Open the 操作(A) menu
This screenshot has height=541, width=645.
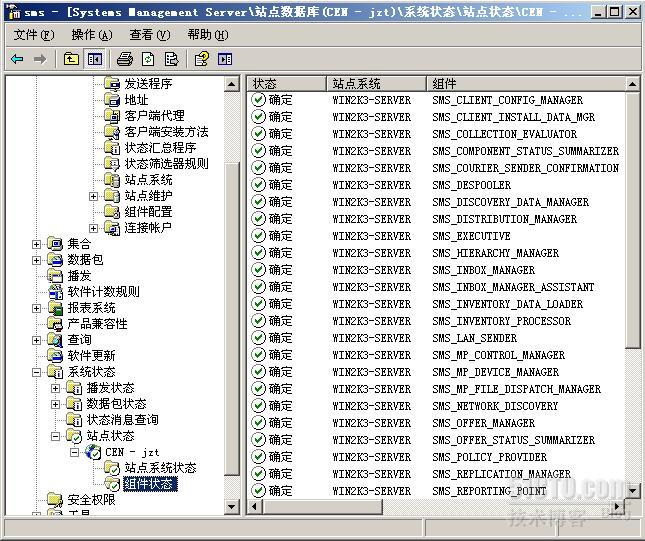(x=92, y=35)
